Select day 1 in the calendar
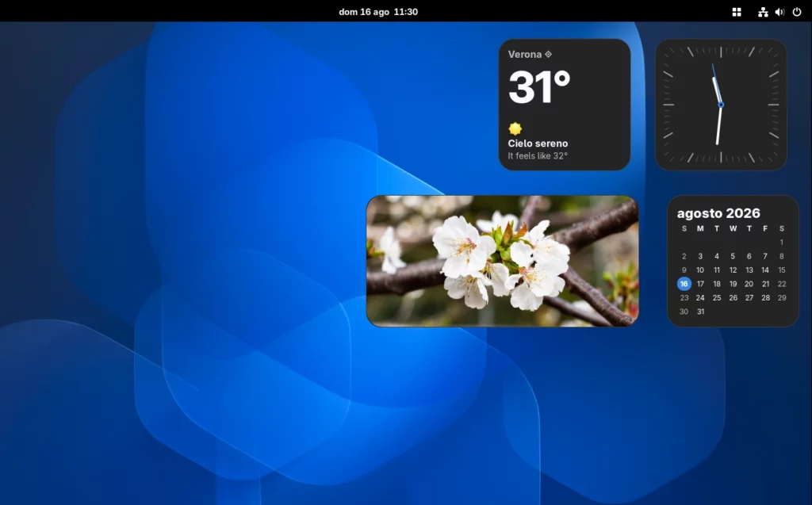The width and height of the screenshot is (812, 505). (x=781, y=243)
